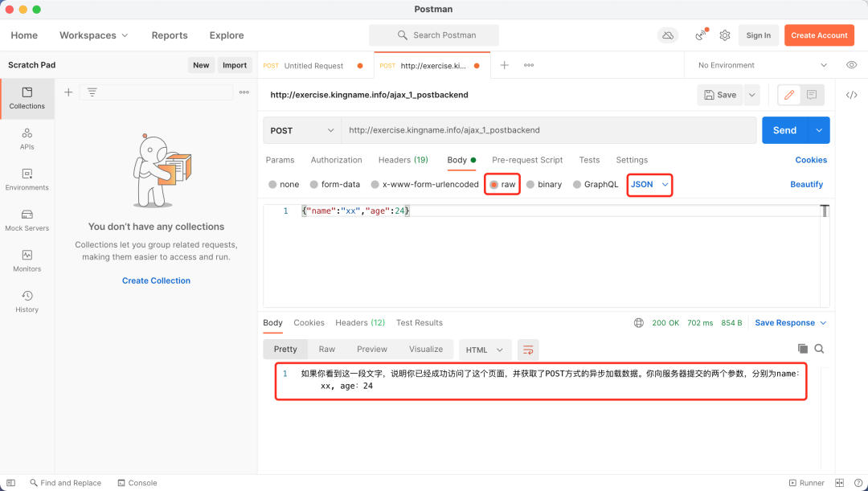Image resolution: width=868 pixels, height=491 pixels.
Task: Switch to the Params tab
Action: pos(280,160)
